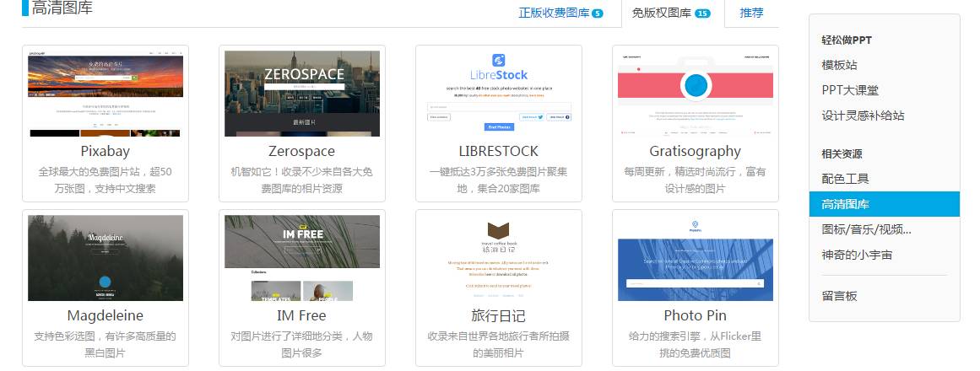Click the 相关资源 sidebar heading
The width and height of the screenshot is (980, 371).
(x=842, y=153)
